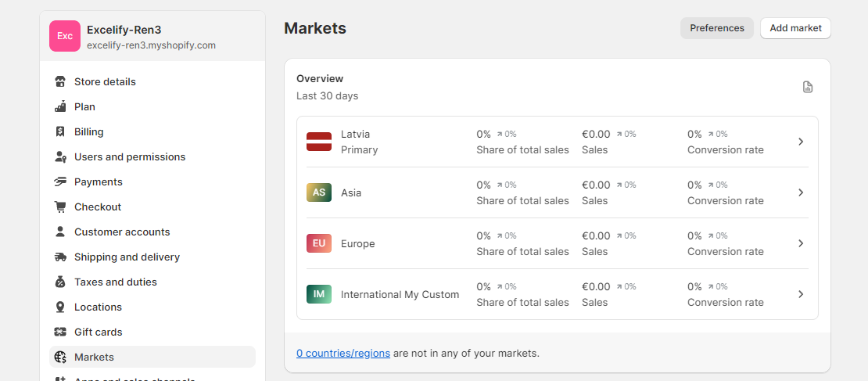Open International My Custom row chevron
The width and height of the screenshot is (868, 381).
coord(800,294)
